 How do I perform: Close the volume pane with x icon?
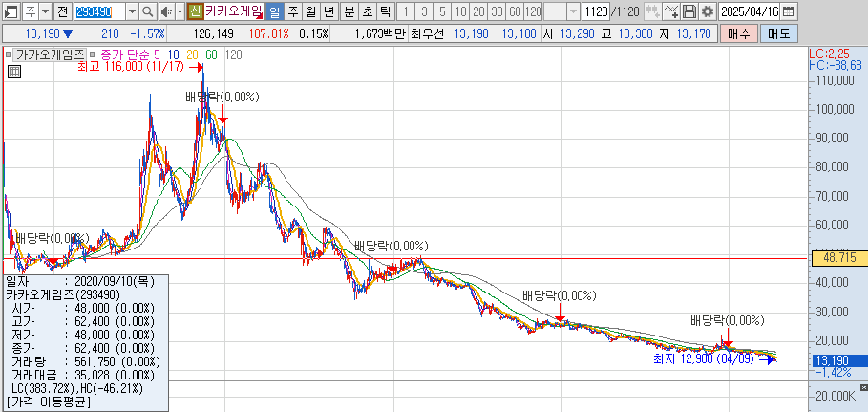point(864,386)
